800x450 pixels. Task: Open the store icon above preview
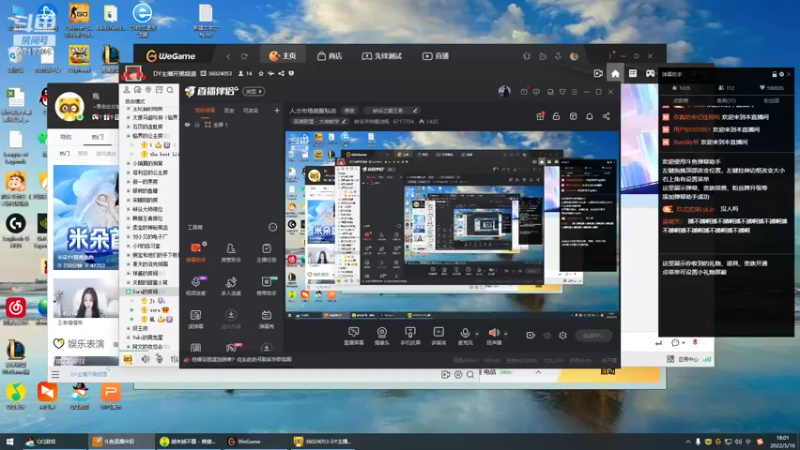coord(573,116)
